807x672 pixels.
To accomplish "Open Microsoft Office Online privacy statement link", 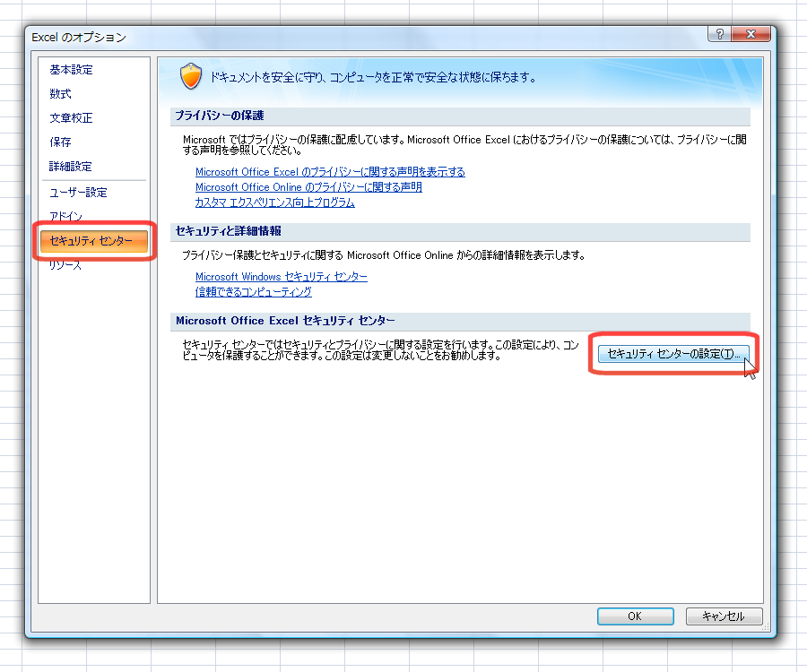I will coord(308,187).
